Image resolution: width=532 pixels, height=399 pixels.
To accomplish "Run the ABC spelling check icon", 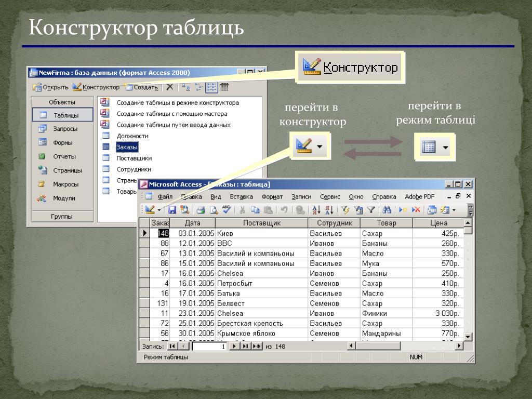I will pyautogui.click(x=227, y=210).
